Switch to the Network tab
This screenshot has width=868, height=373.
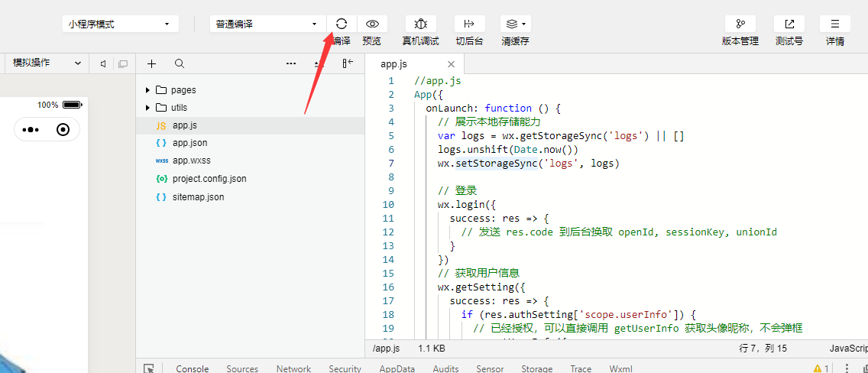(293, 368)
